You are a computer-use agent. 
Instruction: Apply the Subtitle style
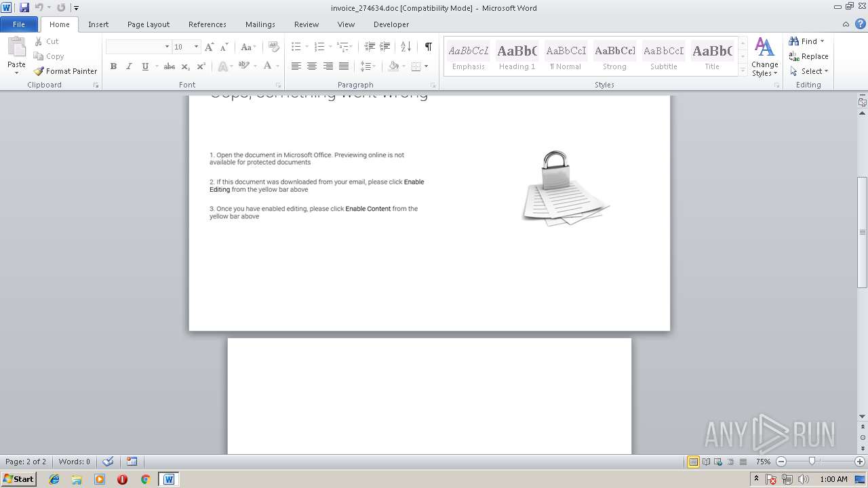[x=663, y=57]
